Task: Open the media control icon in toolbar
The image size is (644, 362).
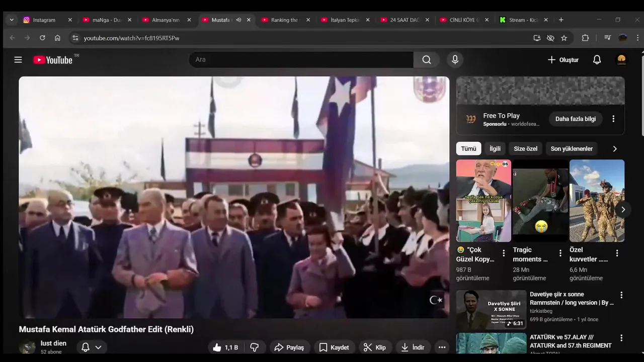Action: [608, 38]
